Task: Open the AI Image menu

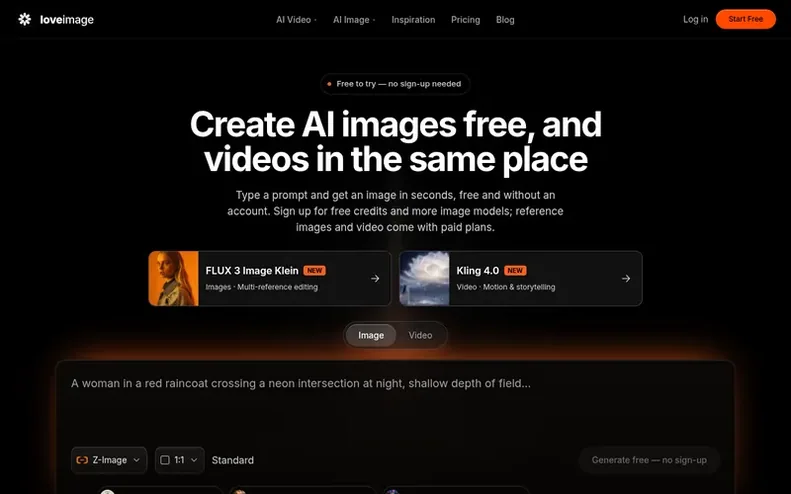Action: click(x=354, y=20)
